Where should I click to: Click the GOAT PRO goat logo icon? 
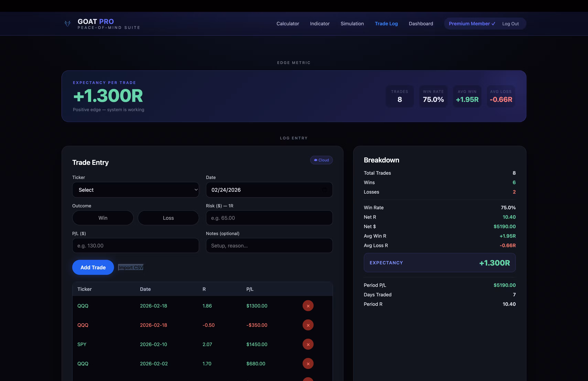67,24
